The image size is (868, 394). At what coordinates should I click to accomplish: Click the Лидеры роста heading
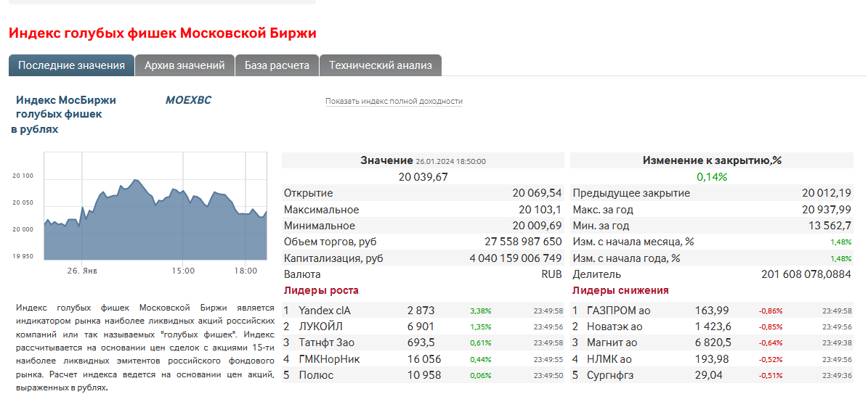click(321, 290)
